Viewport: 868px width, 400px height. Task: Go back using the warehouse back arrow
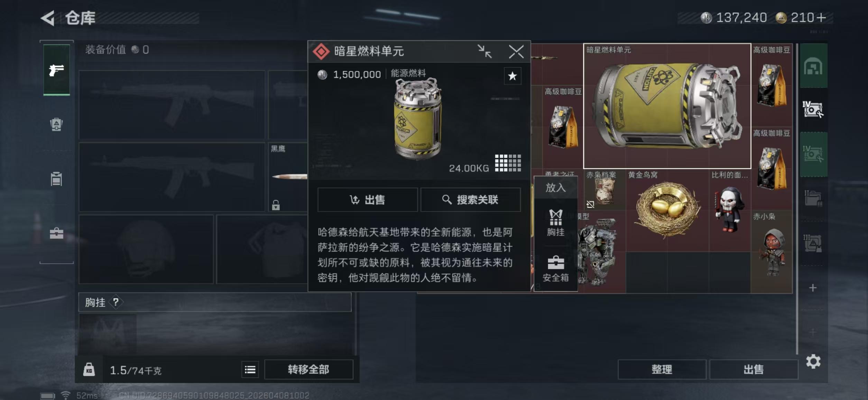pos(48,18)
